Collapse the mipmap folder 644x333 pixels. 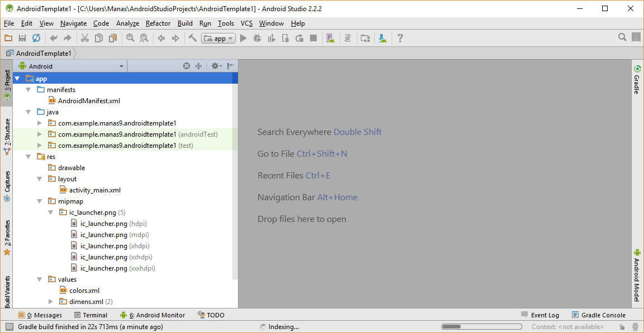click(40, 201)
